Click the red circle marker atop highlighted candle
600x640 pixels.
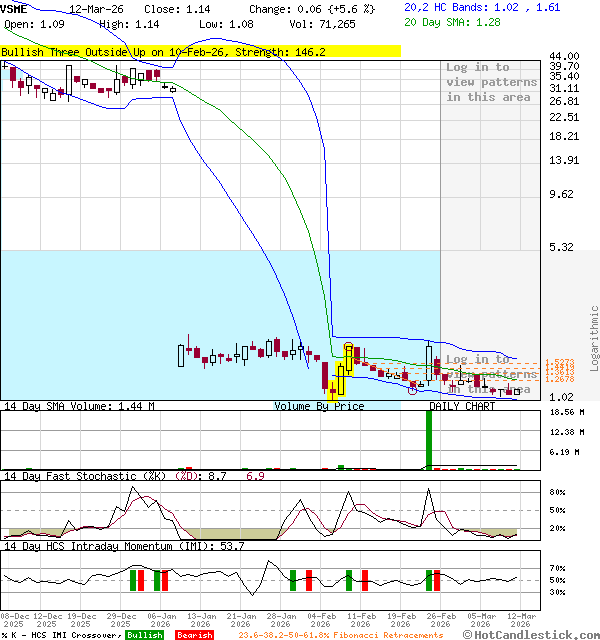point(348,347)
